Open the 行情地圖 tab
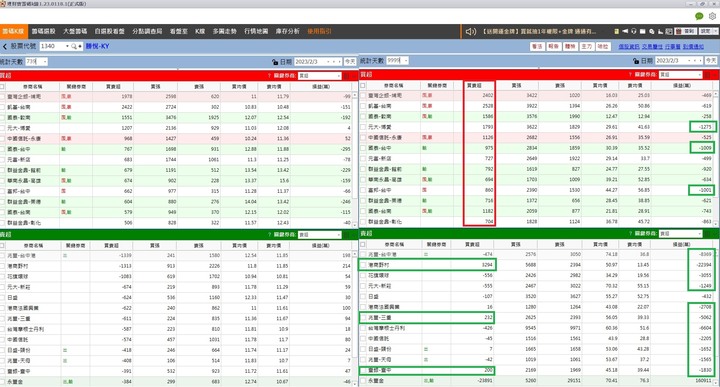This screenshot has height=387, width=720. tap(256, 31)
